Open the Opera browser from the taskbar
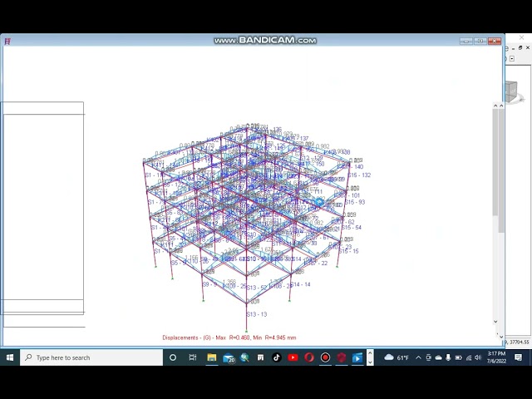The height and width of the screenshot is (399, 532). coord(309,357)
